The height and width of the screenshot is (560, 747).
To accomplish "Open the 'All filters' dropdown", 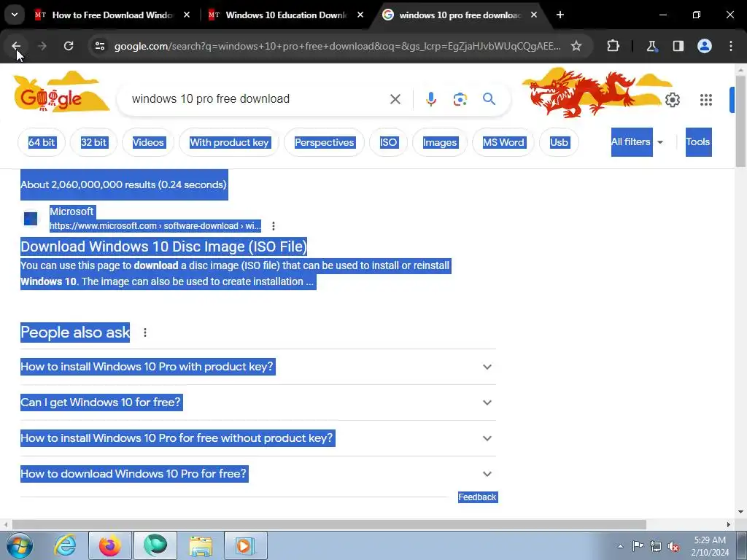I will (x=637, y=142).
